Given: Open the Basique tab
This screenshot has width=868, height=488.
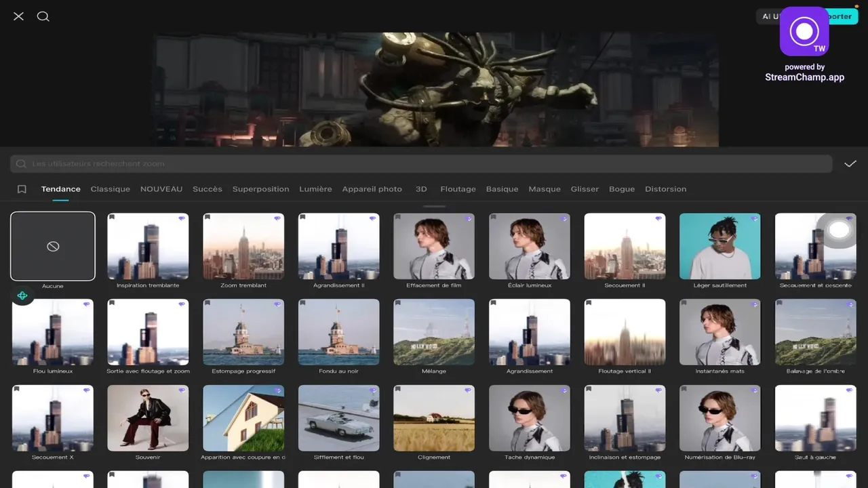Looking at the screenshot, I should tap(502, 189).
